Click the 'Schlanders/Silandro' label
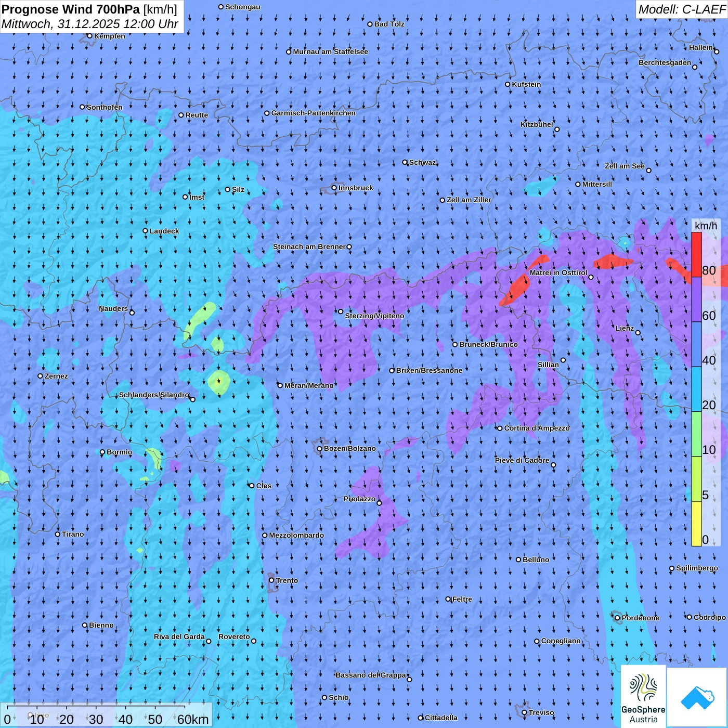This screenshot has height=728, width=728. pos(154,395)
